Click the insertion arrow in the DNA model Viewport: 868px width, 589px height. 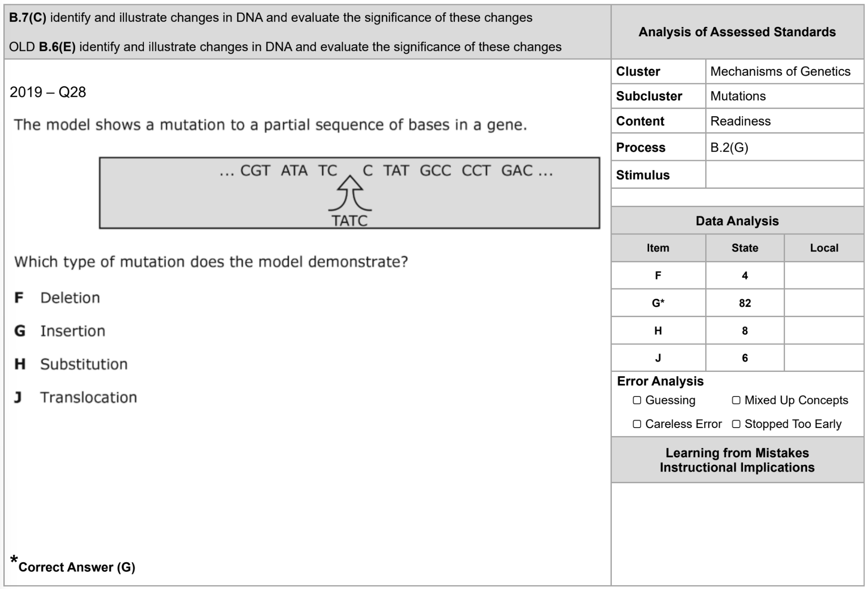[350, 194]
